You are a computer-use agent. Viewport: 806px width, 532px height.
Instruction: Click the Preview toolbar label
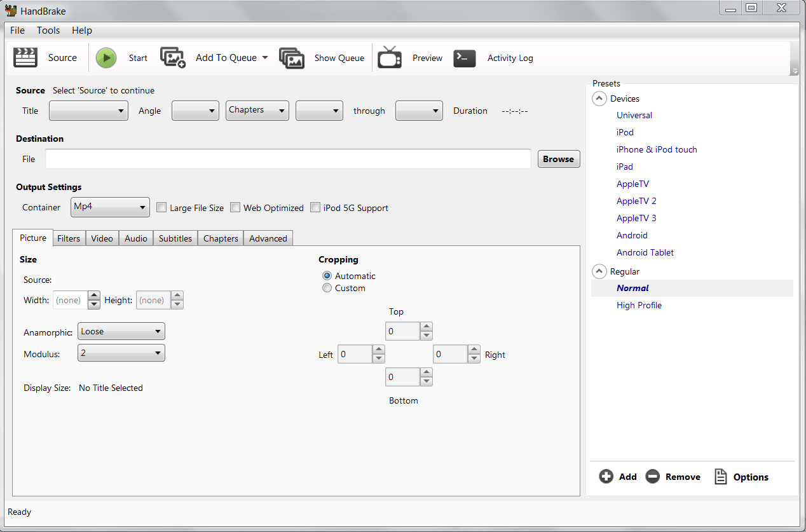click(x=427, y=58)
